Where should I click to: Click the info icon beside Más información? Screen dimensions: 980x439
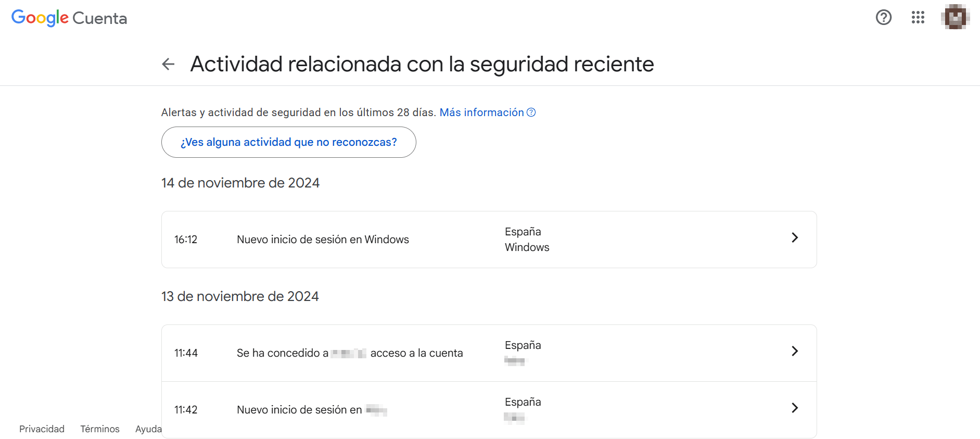pos(531,112)
